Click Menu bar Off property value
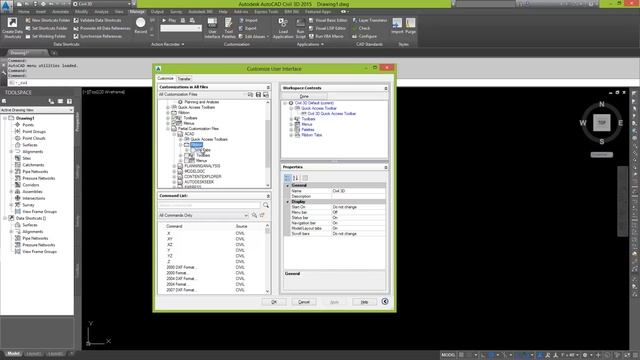This screenshot has width=640, height=360. coord(358,212)
